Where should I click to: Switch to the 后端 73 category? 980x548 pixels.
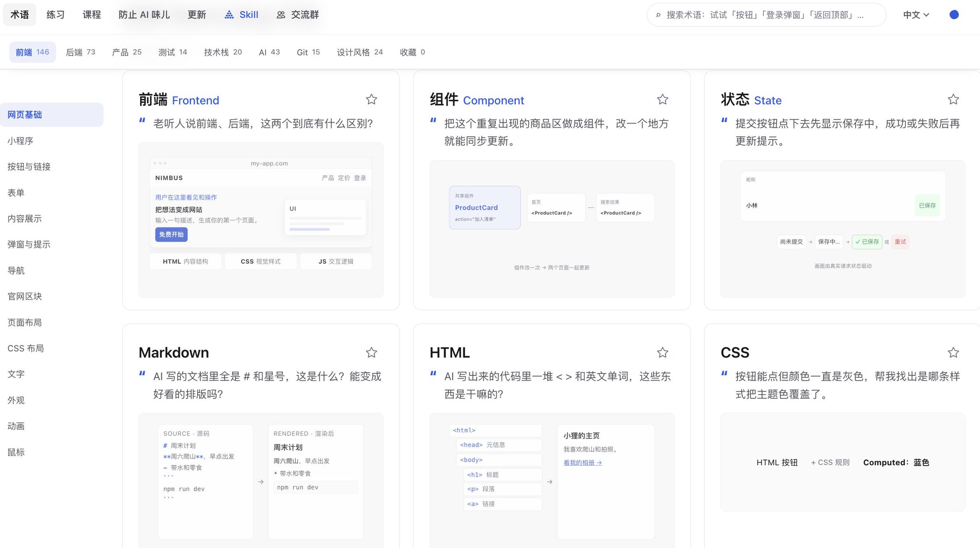click(80, 52)
